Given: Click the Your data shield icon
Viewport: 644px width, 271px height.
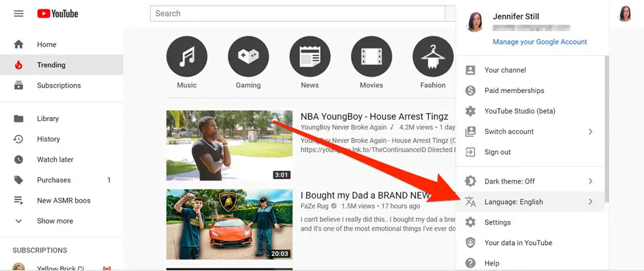Looking at the screenshot, I should click(x=470, y=243).
